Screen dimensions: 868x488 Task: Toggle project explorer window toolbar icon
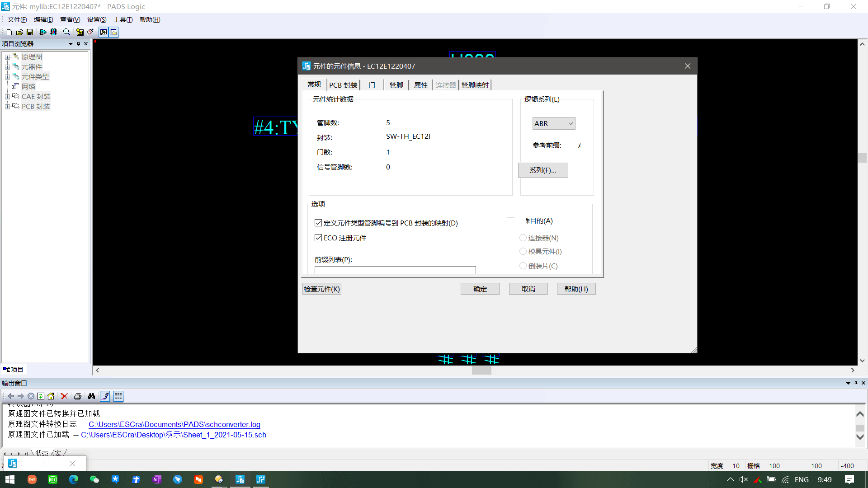tap(104, 32)
